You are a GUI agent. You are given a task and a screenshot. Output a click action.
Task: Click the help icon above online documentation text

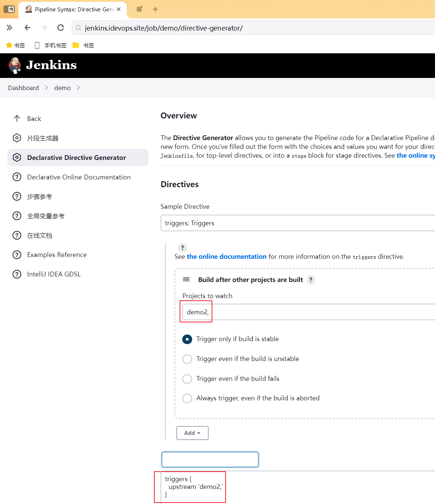click(183, 248)
